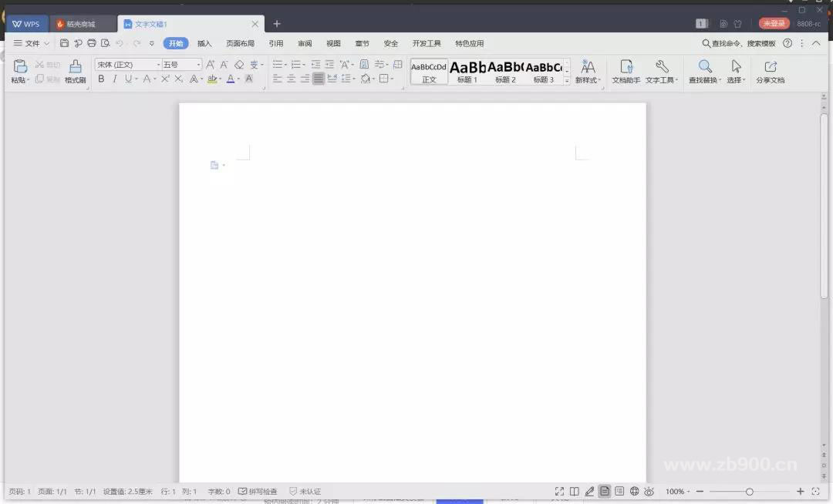Toggle Italic formatting
833x504 pixels.
[x=115, y=79]
